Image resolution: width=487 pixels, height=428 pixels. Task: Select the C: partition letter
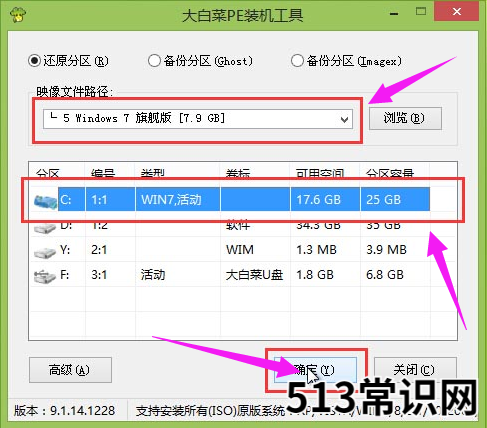click(x=66, y=199)
